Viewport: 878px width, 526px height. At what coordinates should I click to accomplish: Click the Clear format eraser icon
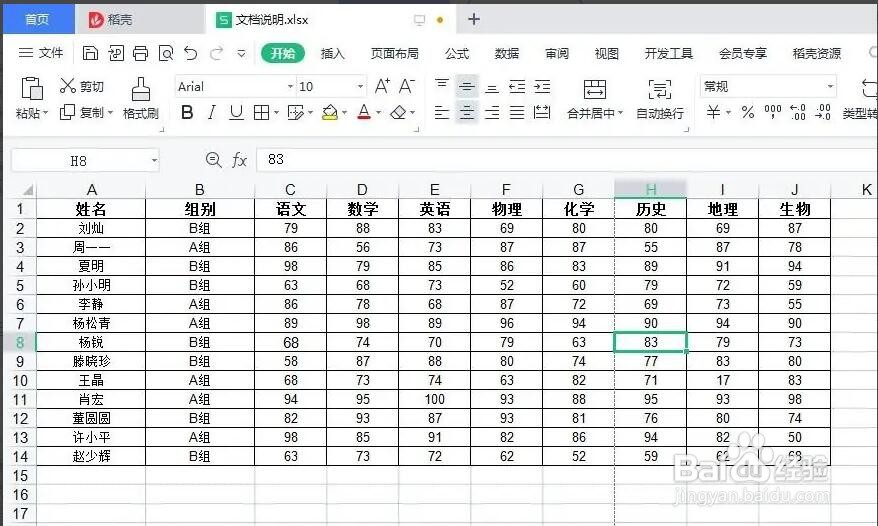398,113
